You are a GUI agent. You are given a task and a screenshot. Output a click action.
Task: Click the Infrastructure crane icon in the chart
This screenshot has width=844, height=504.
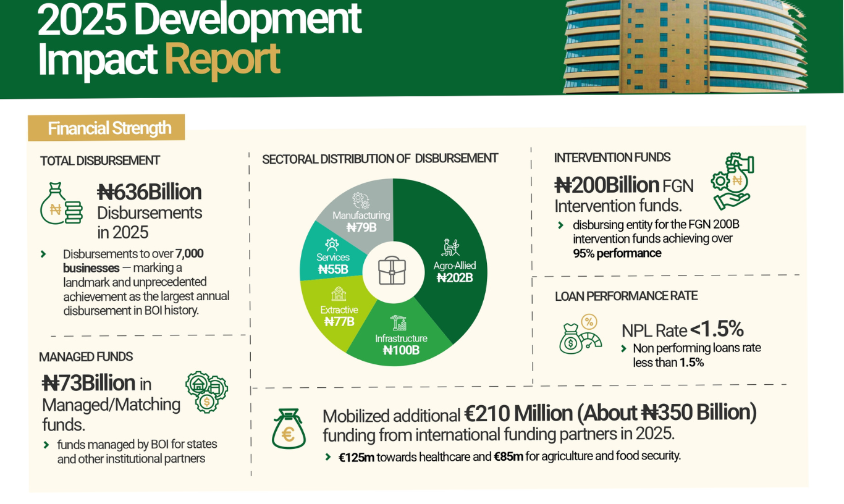click(399, 322)
